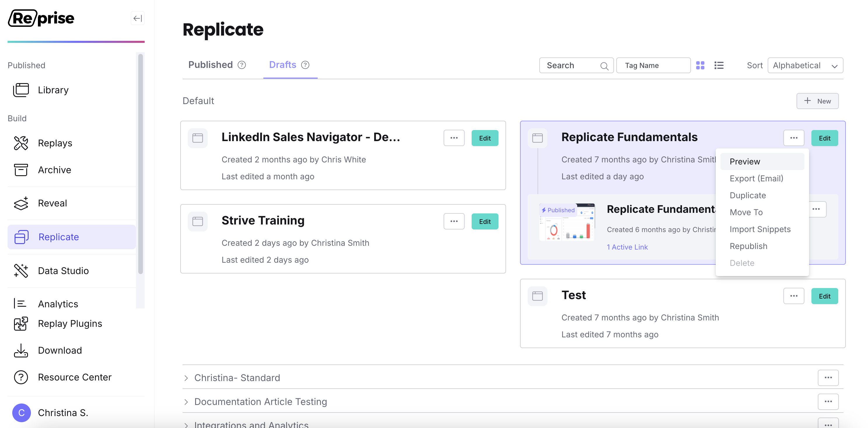
Task: Expand Integrations and Analytics folder
Action: point(186,425)
